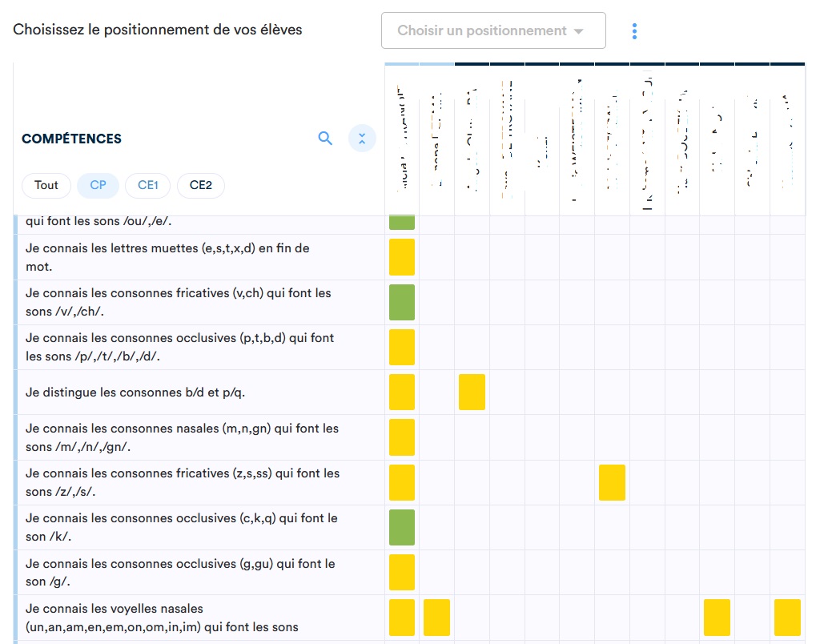The width and height of the screenshot is (828, 644).
Task: Click yellow cell in third column of b/d p/q row
Action: [472, 392]
